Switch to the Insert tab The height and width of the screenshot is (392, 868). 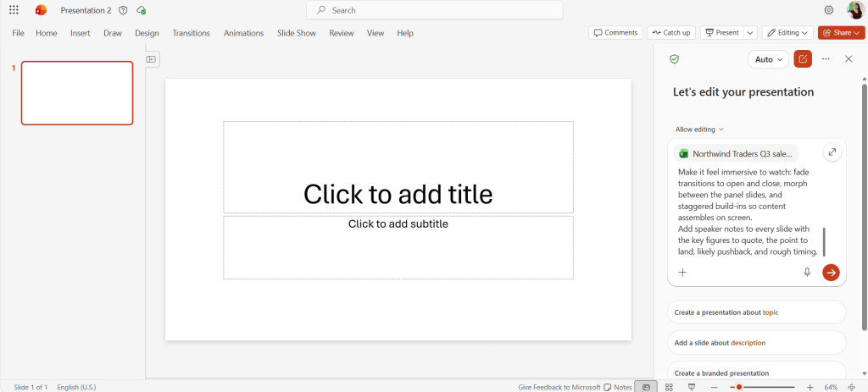(81, 33)
